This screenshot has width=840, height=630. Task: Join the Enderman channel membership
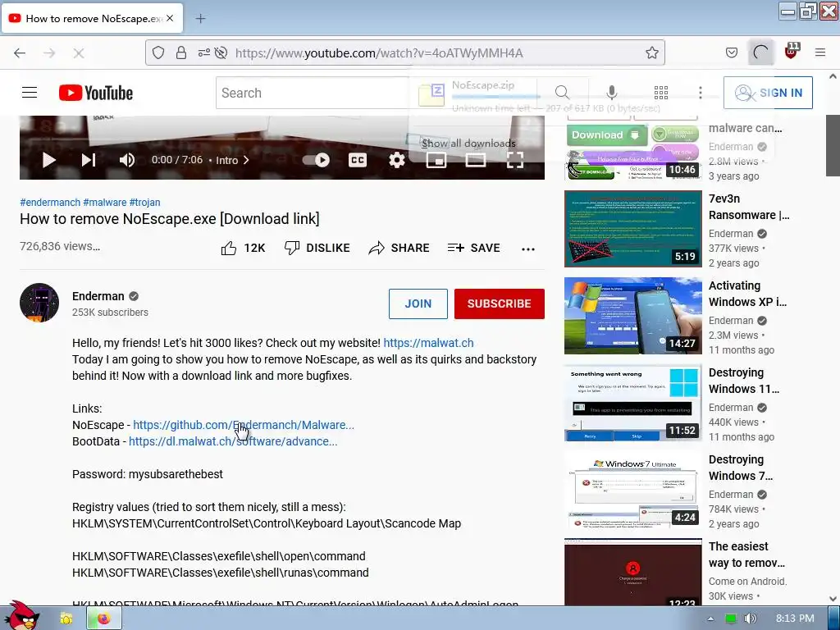pyautogui.click(x=418, y=304)
